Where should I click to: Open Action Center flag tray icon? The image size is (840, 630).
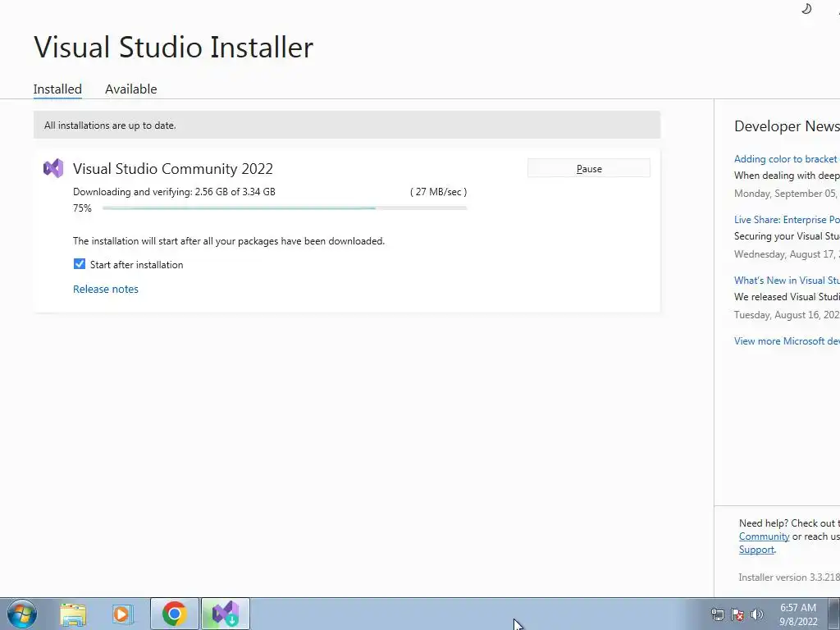point(737,614)
